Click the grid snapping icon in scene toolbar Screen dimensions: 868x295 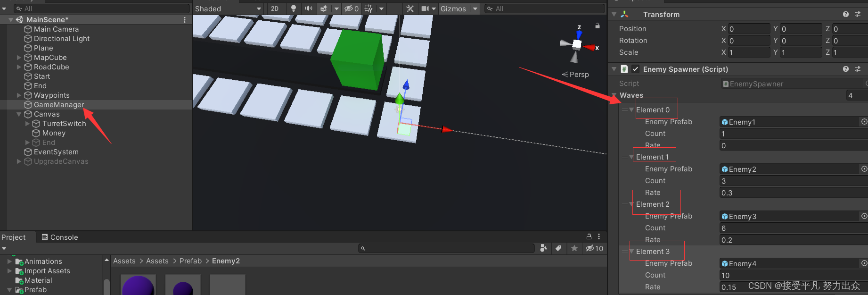point(368,8)
